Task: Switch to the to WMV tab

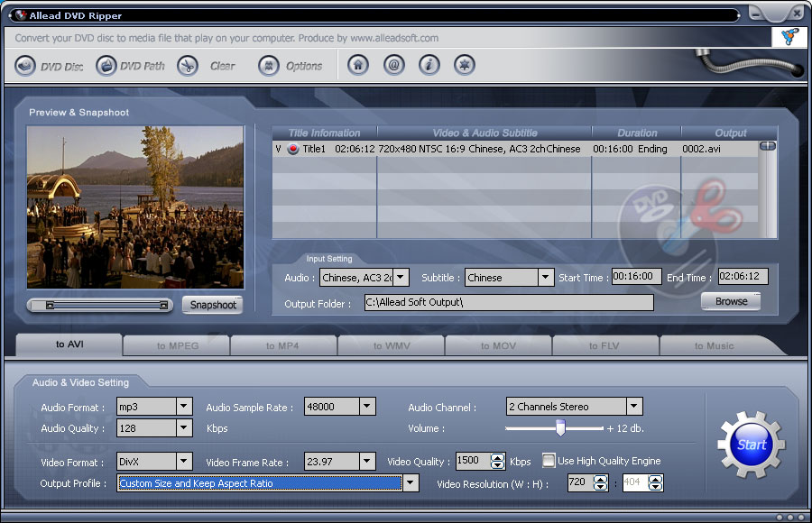Action: (x=392, y=345)
